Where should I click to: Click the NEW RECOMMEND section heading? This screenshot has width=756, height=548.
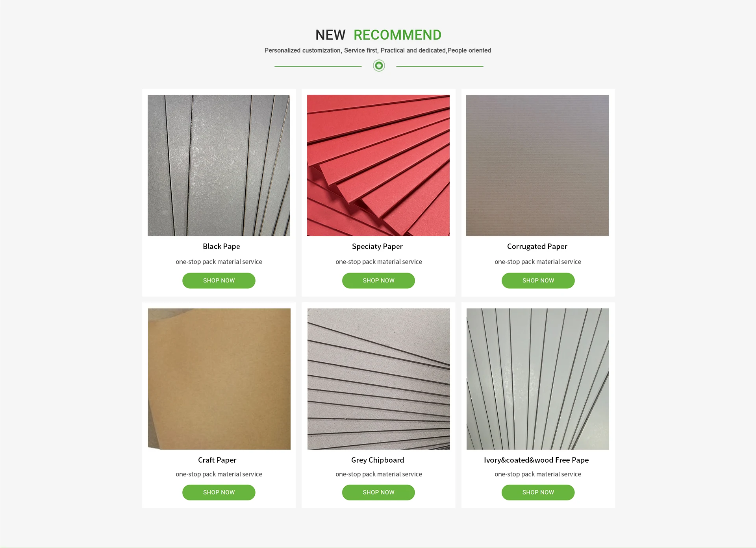[378, 35]
